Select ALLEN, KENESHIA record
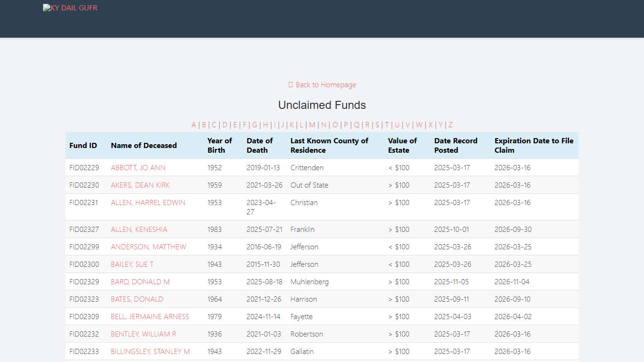The image size is (644, 362). point(139,230)
